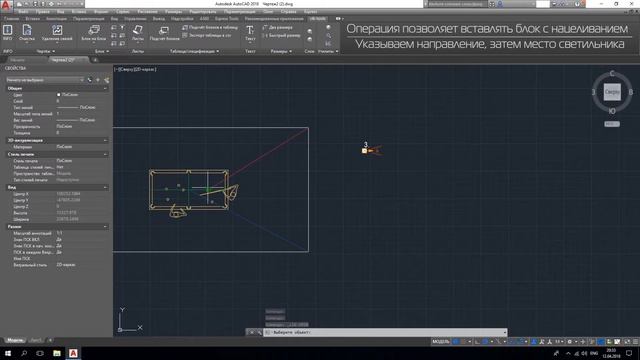Switch to the Аннотации ribbon tab
The height and width of the screenshot is (360, 640).
[56, 19]
